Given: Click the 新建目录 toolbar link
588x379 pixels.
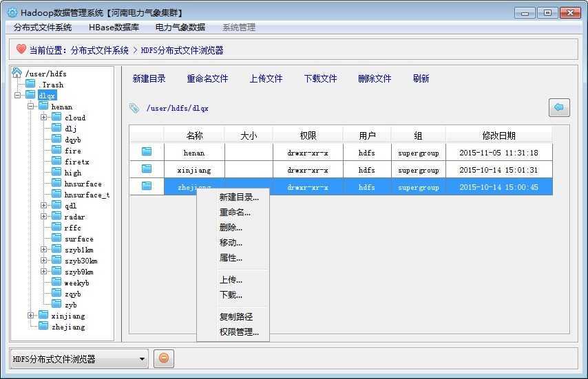Looking at the screenshot, I should tap(149, 78).
